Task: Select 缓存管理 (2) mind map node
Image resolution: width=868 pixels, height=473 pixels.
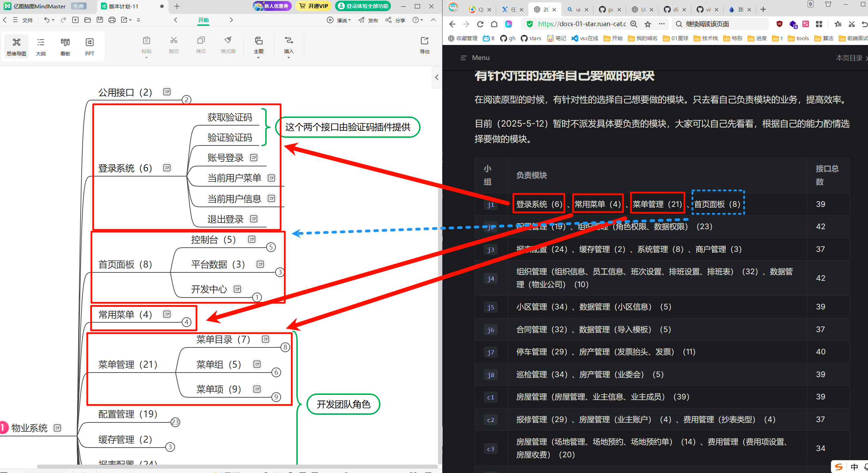Action: (125, 439)
